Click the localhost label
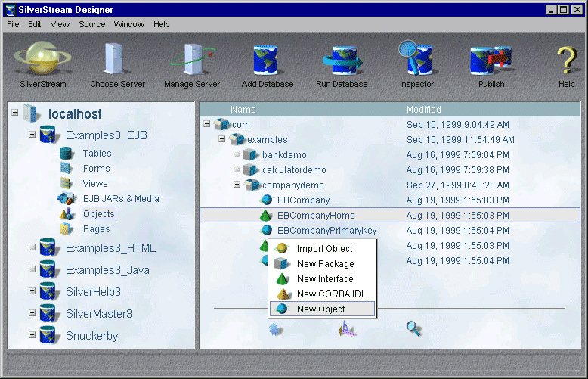 (75, 113)
